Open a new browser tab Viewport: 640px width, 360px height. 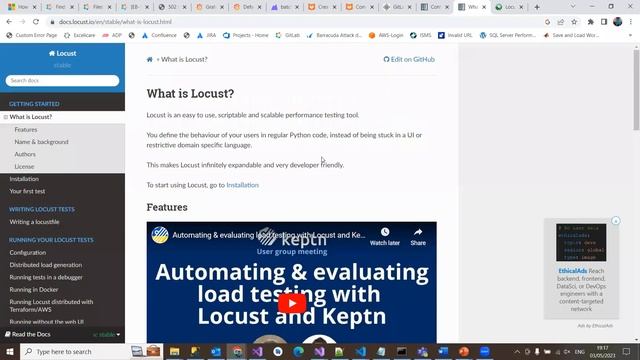pos(537,7)
